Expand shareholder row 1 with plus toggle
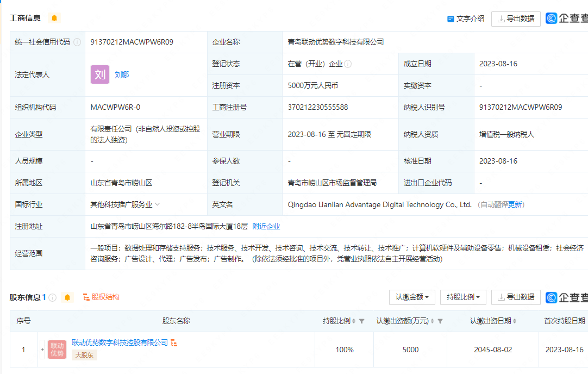The width and height of the screenshot is (588, 374). click(42, 349)
